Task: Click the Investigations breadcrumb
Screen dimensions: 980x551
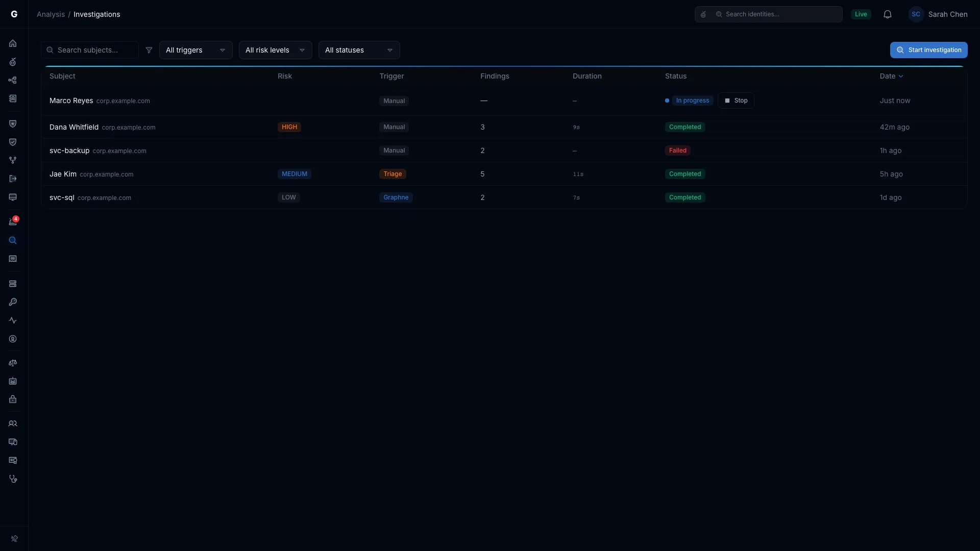Action: click(97, 14)
